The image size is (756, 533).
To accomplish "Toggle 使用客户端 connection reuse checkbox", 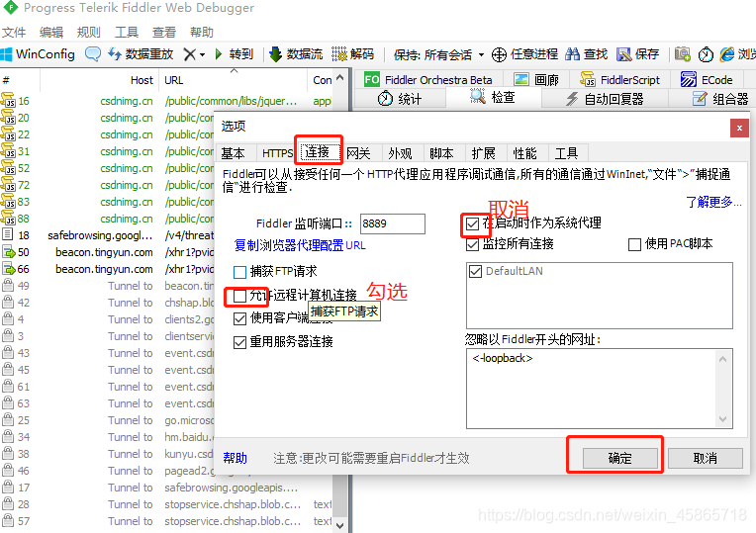I will pyautogui.click(x=240, y=318).
